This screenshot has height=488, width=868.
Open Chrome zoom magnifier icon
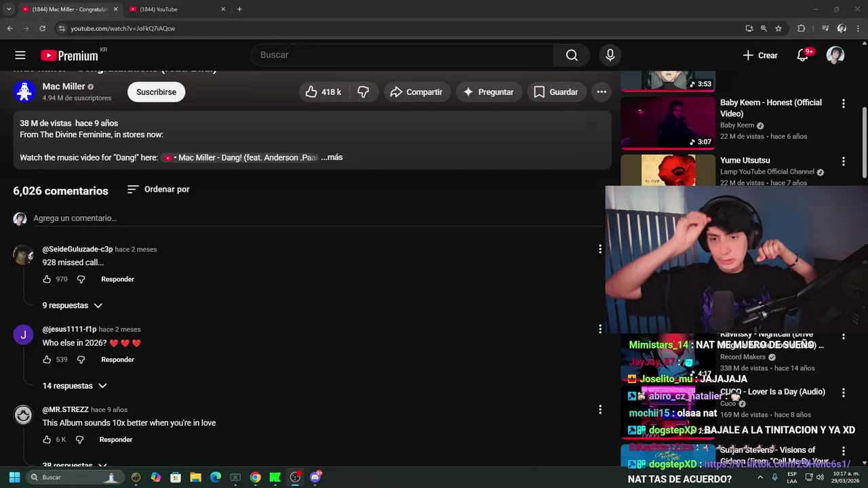pyautogui.click(x=764, y=28)
